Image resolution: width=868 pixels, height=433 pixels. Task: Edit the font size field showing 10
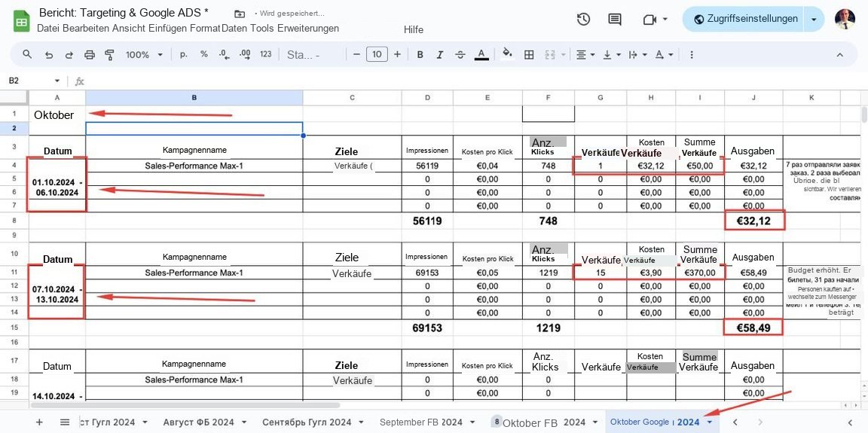click(377, 54)
